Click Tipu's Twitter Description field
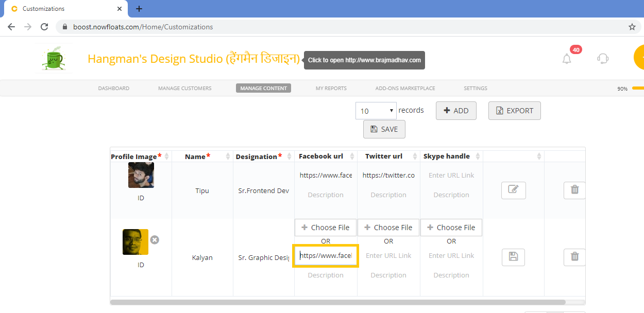This screenshot has width=644, height=313. pyautogui.click(x=388, y=195)
